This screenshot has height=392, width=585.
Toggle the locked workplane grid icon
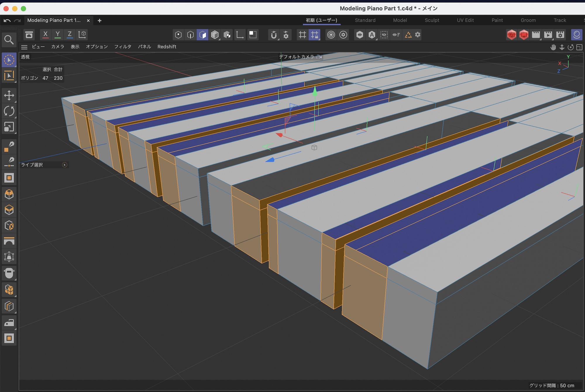314,35
